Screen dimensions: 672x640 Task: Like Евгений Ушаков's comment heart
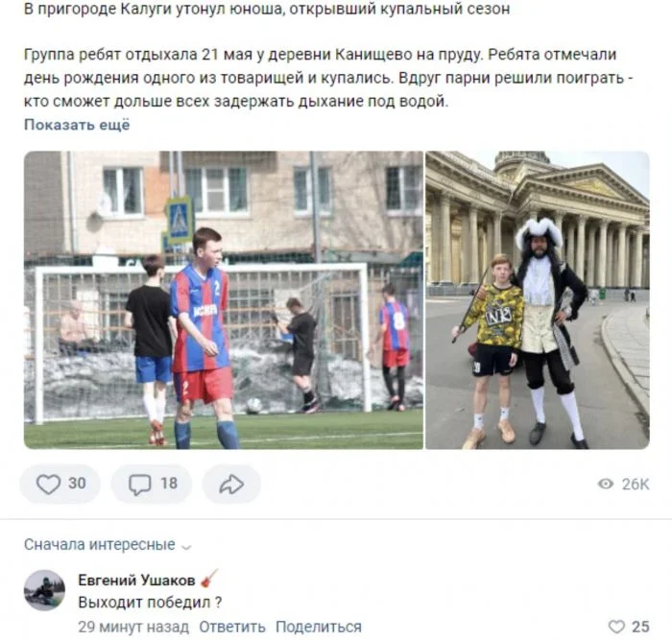click(616, 628)
